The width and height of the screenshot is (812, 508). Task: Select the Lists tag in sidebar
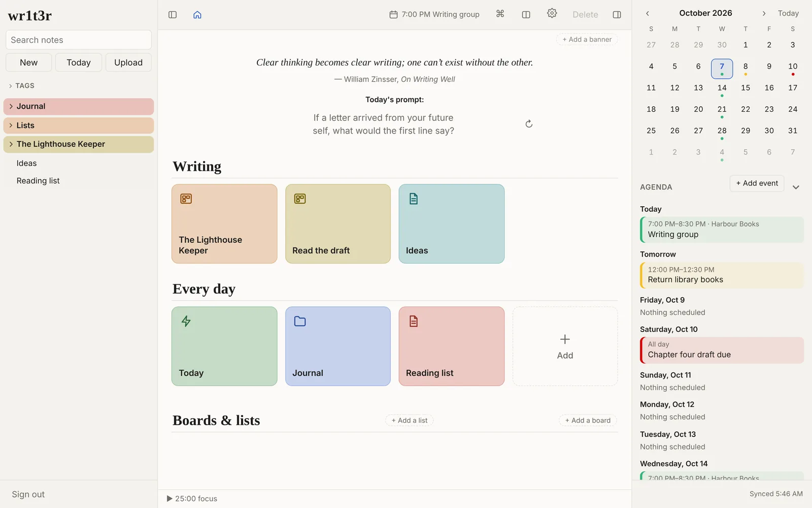click(x=79, y=125)
